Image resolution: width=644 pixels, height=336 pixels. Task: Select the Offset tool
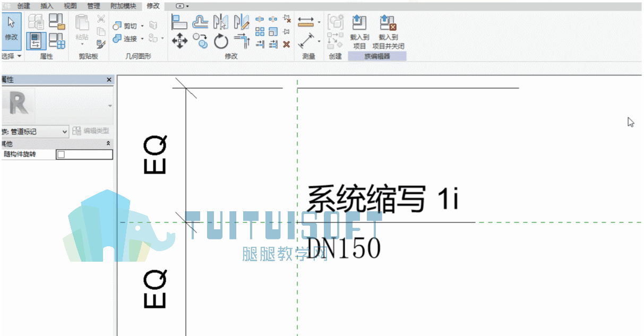tap(200, 22)
